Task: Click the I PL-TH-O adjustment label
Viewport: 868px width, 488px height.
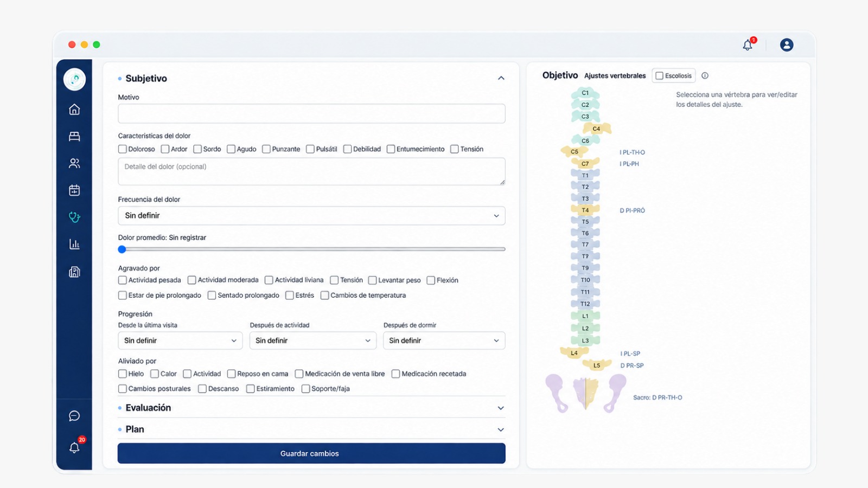Action: tap(633, 152)
